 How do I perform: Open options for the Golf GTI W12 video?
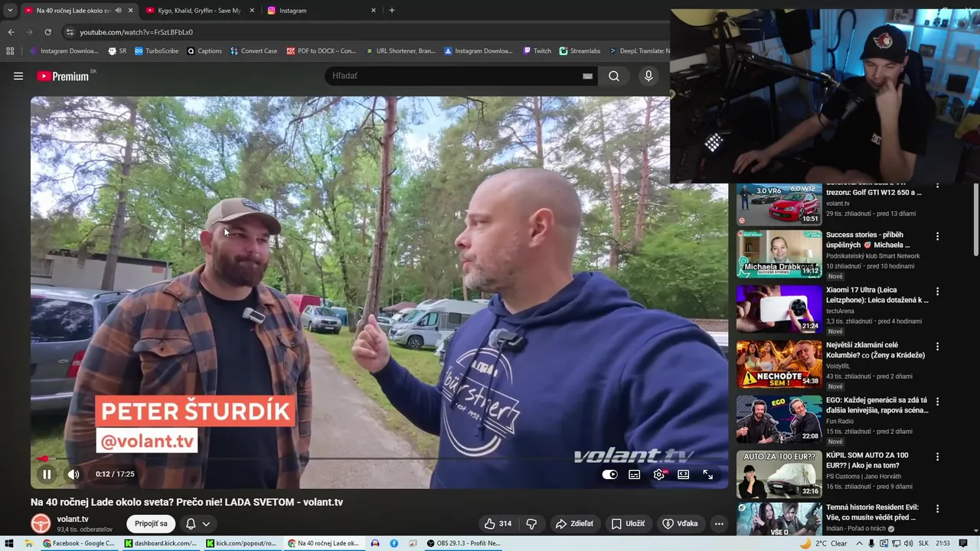(x=937, y=187)
